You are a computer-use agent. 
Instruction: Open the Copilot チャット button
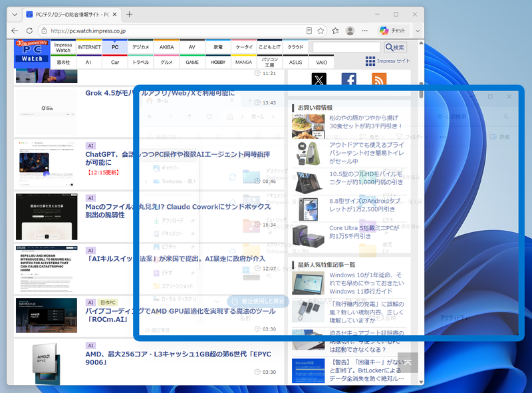(x=392, y=31)
